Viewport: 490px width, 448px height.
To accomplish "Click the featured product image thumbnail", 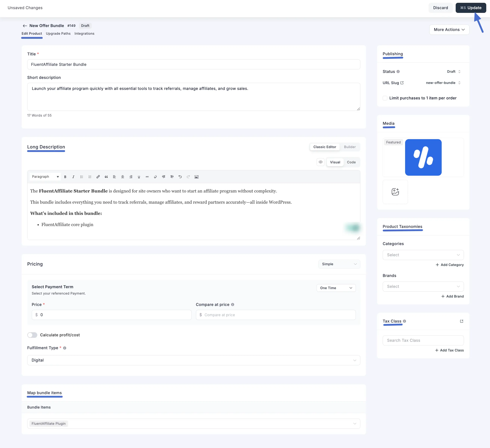I will click(x=423, y=157).
